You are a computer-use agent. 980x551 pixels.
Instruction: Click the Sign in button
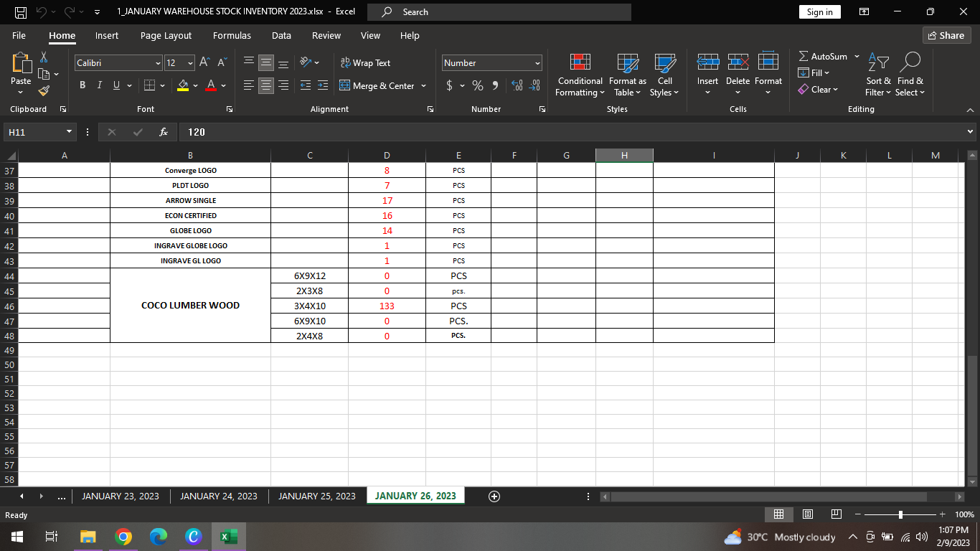(819, 12)
